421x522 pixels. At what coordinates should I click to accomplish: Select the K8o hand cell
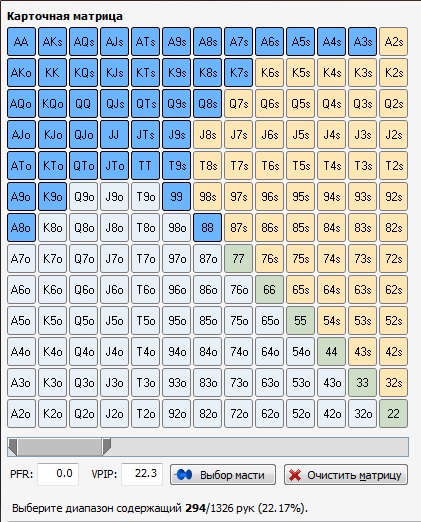coord(52,228)
